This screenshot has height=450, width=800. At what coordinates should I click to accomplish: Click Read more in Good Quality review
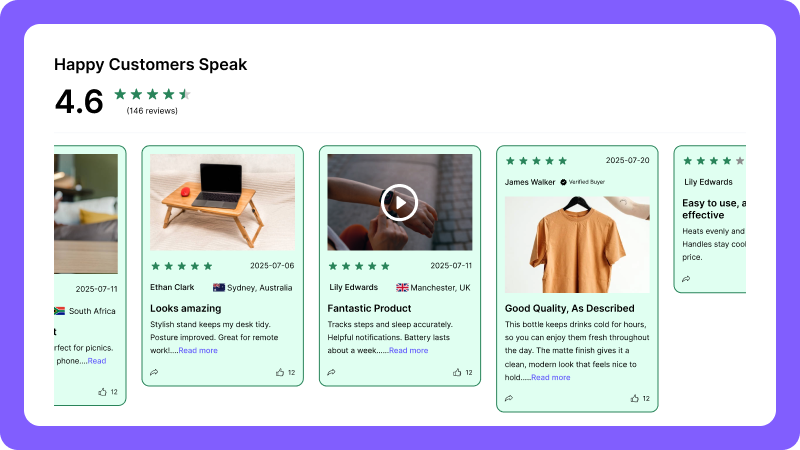tap(550, 377)
